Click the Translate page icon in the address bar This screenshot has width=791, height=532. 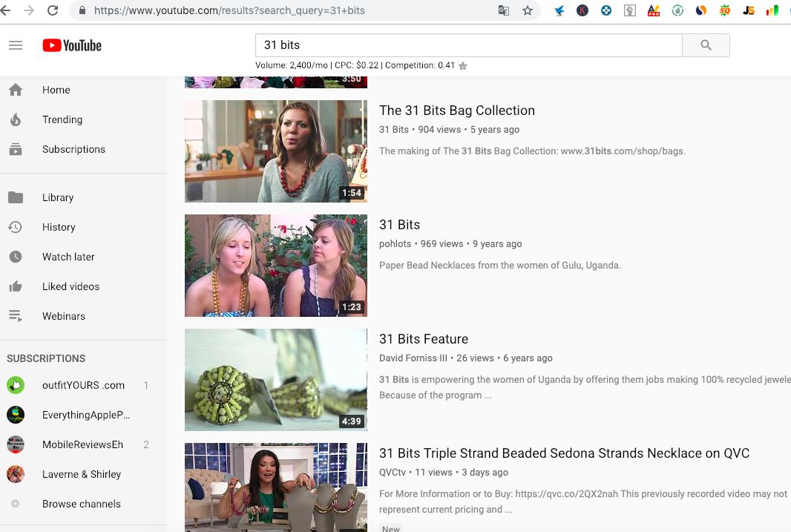[503, 10]
